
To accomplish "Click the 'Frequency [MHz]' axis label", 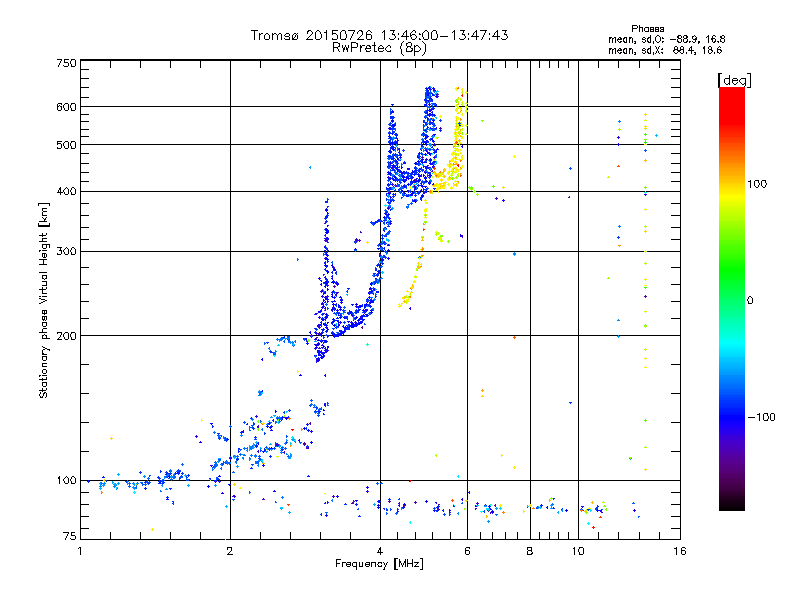I will 379,564.
